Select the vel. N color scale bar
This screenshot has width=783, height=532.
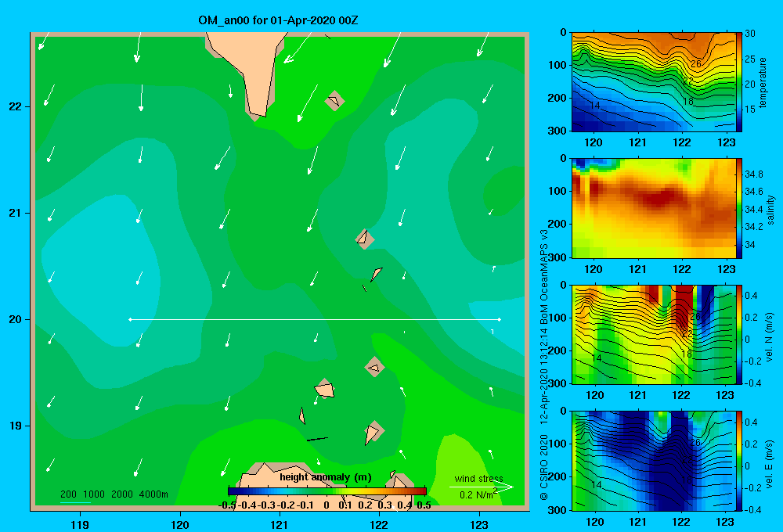739,335
